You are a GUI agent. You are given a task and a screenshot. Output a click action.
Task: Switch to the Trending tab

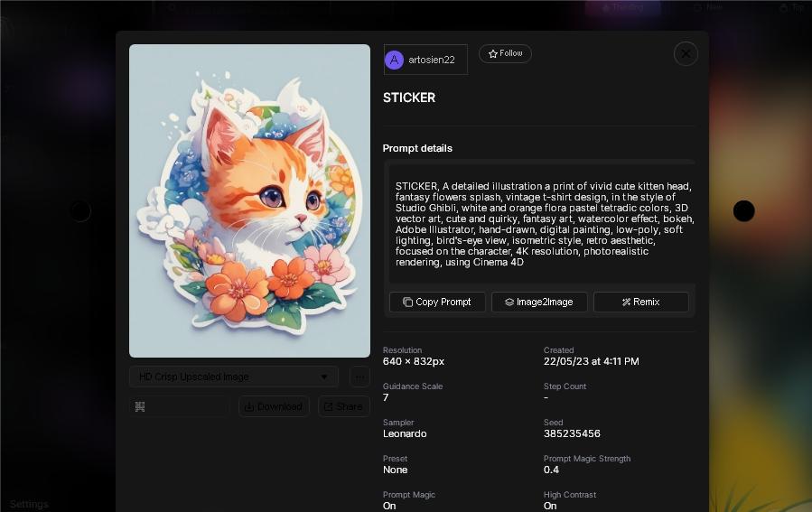coord(622,7)
